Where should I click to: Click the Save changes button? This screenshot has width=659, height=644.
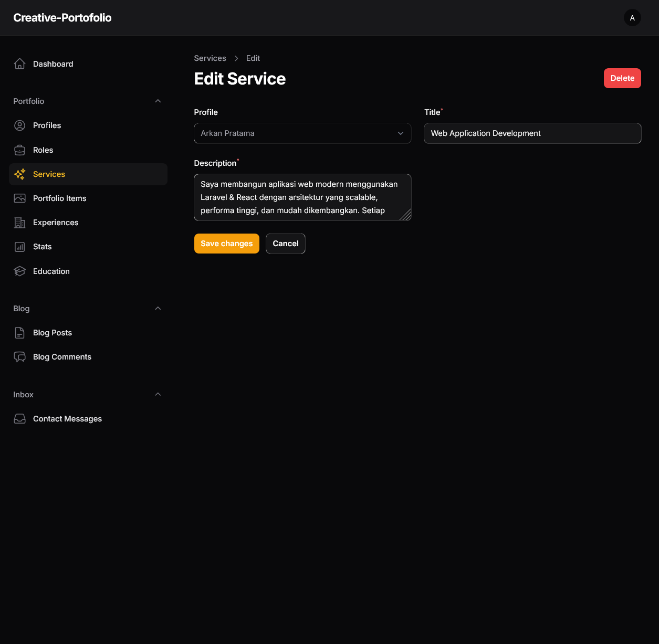226,243
